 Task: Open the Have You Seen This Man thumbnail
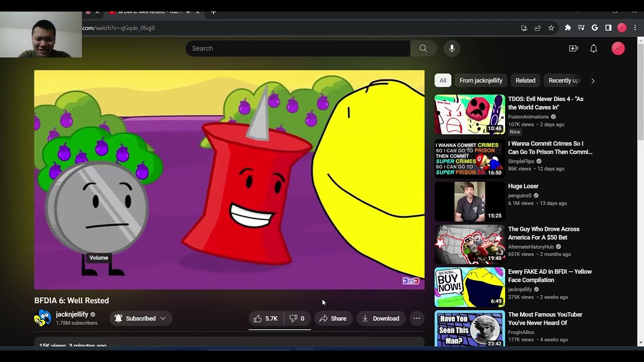coord(469,329)
